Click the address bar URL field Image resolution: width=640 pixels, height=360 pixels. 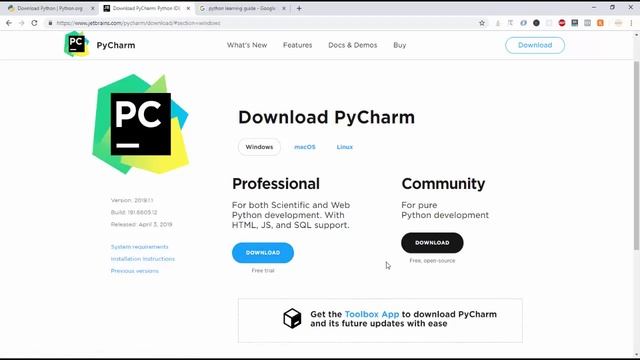[261, 23]
